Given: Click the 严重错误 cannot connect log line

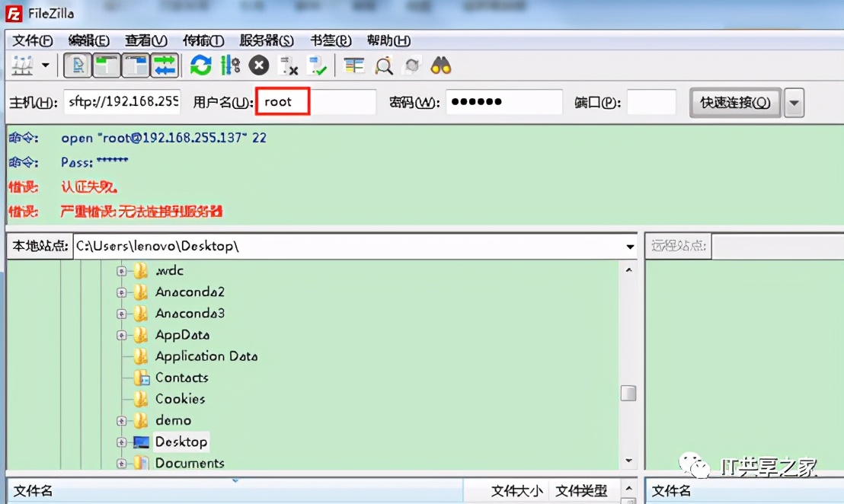Looking at the screenshot, I should (x=141, y=212).
